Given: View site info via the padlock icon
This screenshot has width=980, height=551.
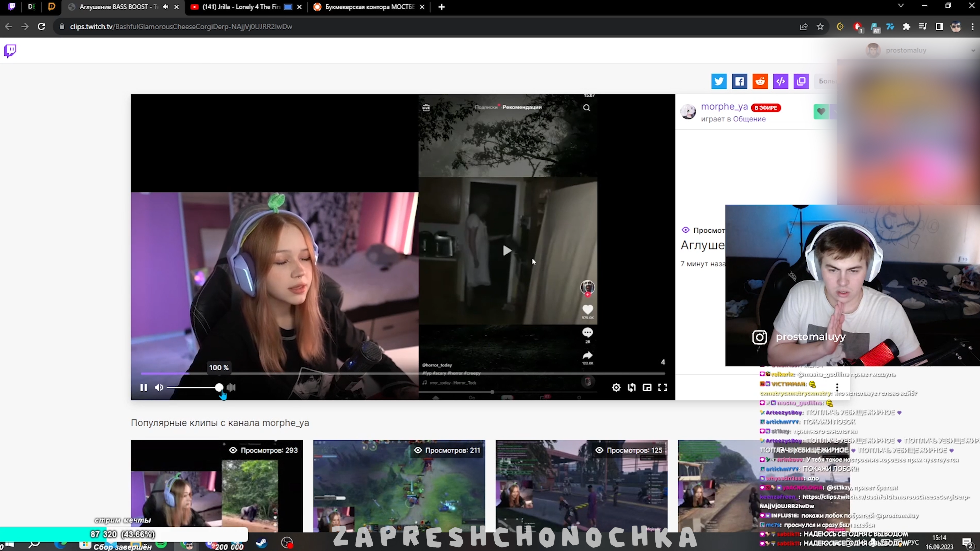Looking at the screenshot, I should tap(62, 26).
